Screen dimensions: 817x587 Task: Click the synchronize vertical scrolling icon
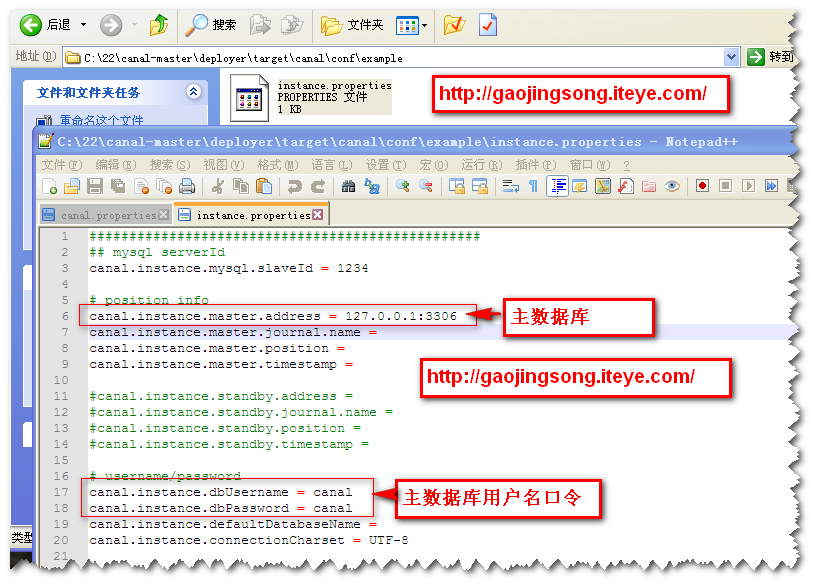click(457, 186)
